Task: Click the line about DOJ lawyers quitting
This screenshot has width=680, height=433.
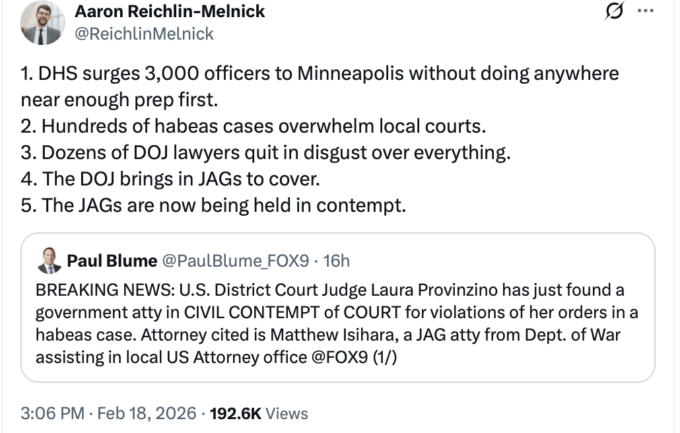Action: (x=266, y=152)
